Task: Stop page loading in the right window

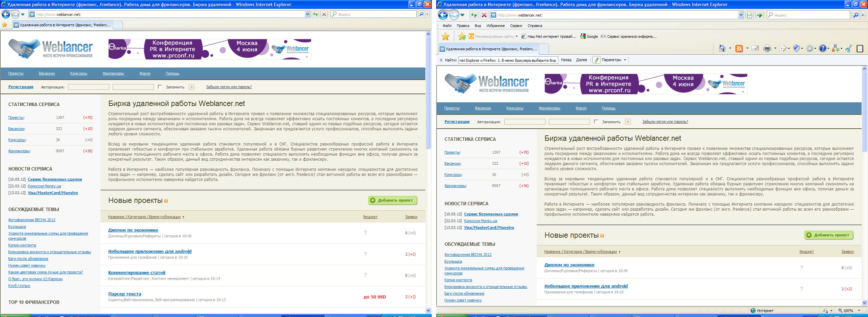Action: pyautogui.click(x=484, y=15)
